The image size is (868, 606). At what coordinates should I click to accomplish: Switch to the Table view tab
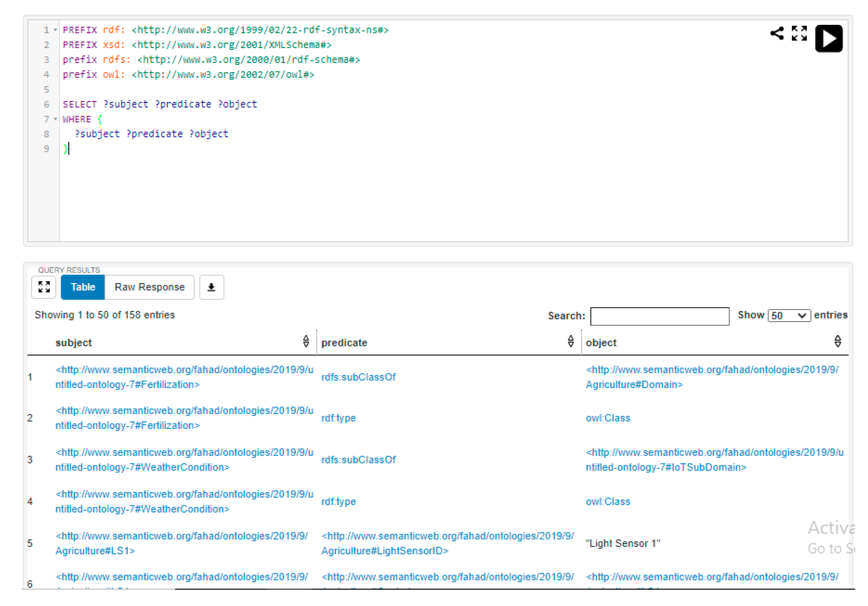[x=83, y=287]
